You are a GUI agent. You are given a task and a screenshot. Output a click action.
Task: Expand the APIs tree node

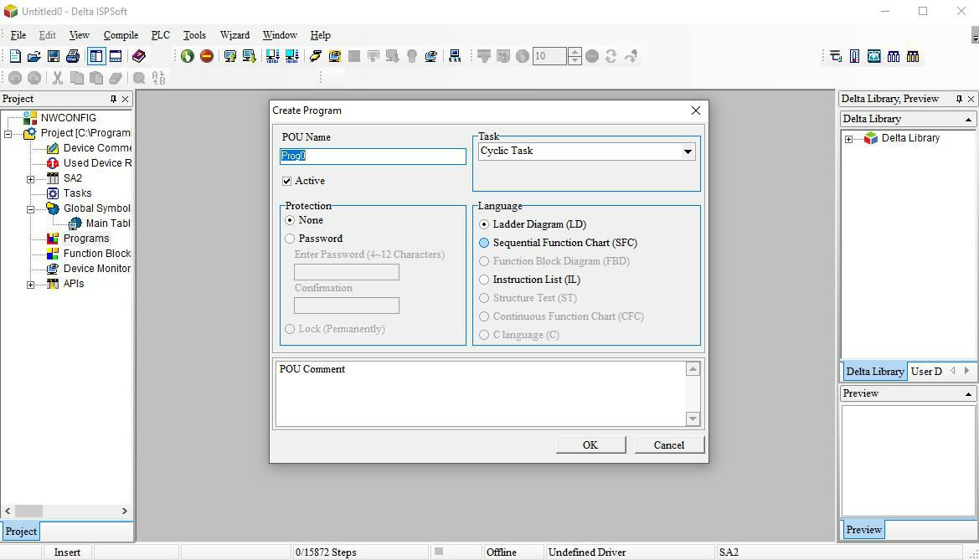(31, 285)
